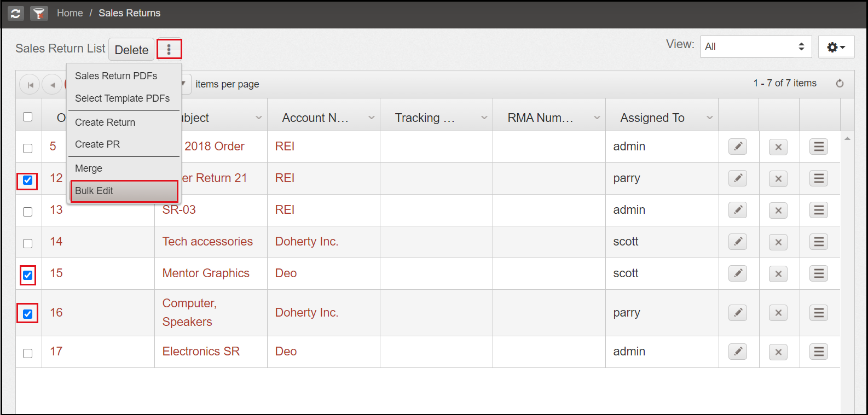This screenshot has width=868, height=415.
Task: Open row menu for sales return 16
Action: tap(819, 313)
